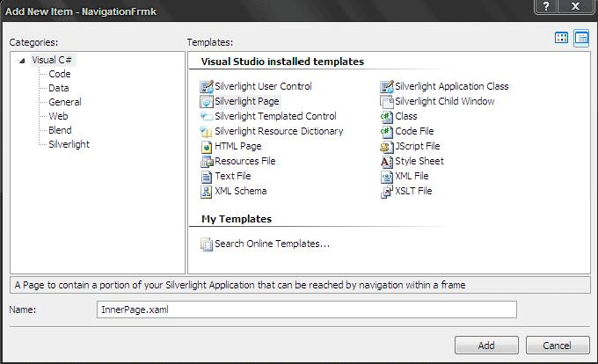
Task: Open Search Online Templates link
Action: coord(272,244)
